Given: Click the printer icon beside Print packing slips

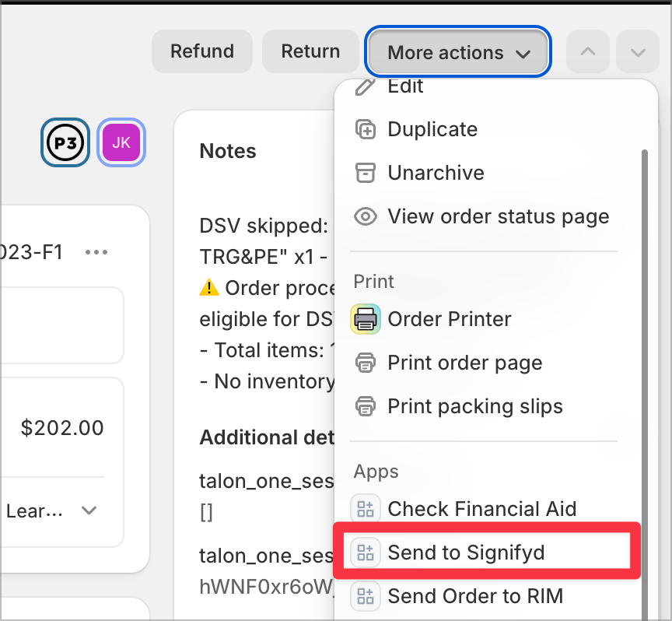Looking at the screenshot, I should (366, 406).
